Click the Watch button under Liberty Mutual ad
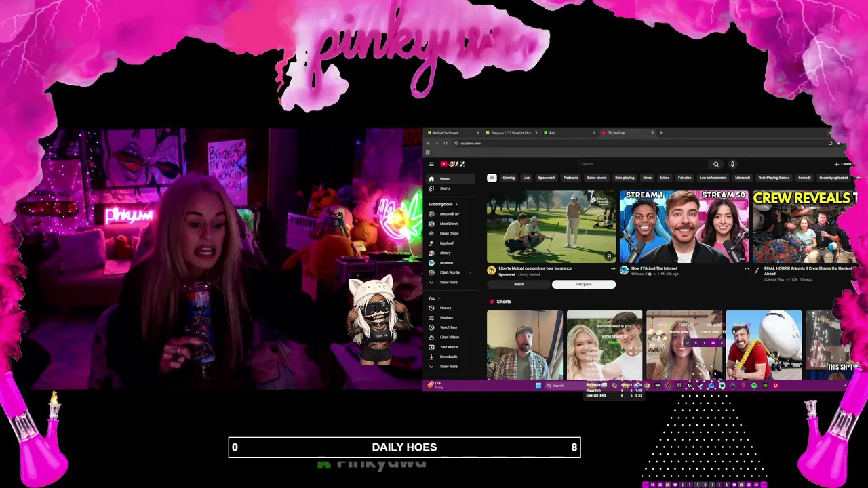The width and height of the screenshot is (868, 488). 519,285
